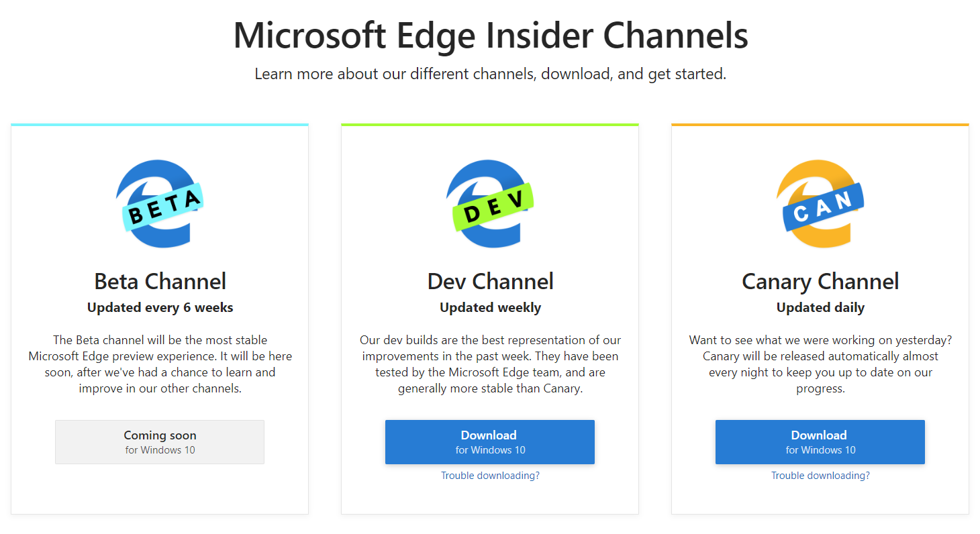Select the Dev channel Edge logo
This screenshot has width=980, height=534.
coord(490,203)
